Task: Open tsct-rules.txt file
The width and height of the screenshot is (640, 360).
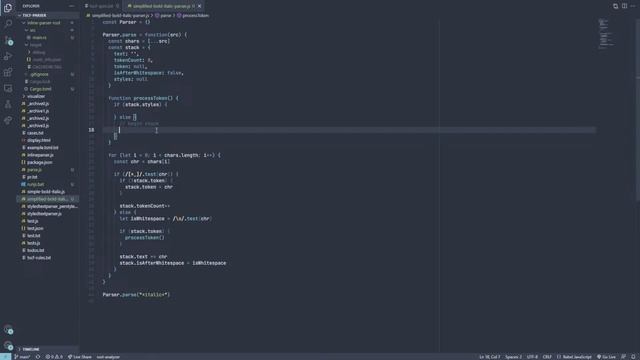Action: pyautogui.click(x=48, y=258)
